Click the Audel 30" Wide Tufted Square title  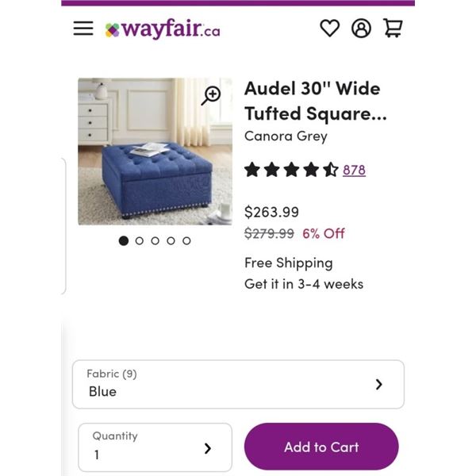pos(315,101)
